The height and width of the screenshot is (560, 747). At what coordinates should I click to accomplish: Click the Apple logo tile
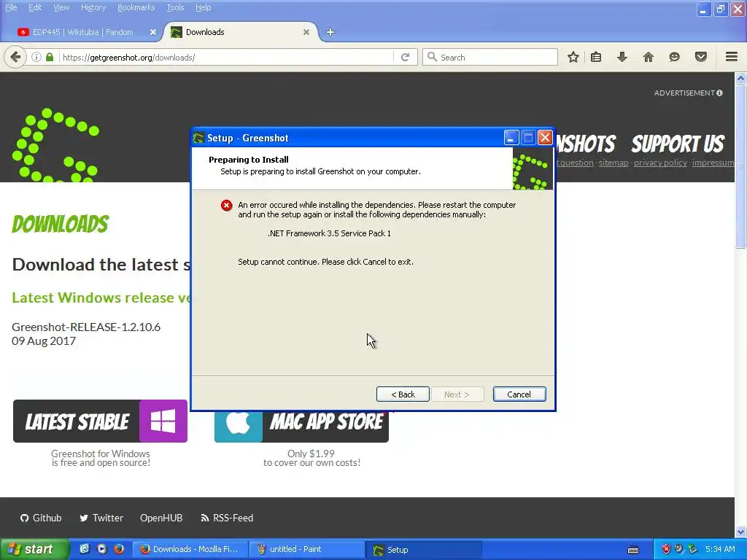(x=239, y=422)
